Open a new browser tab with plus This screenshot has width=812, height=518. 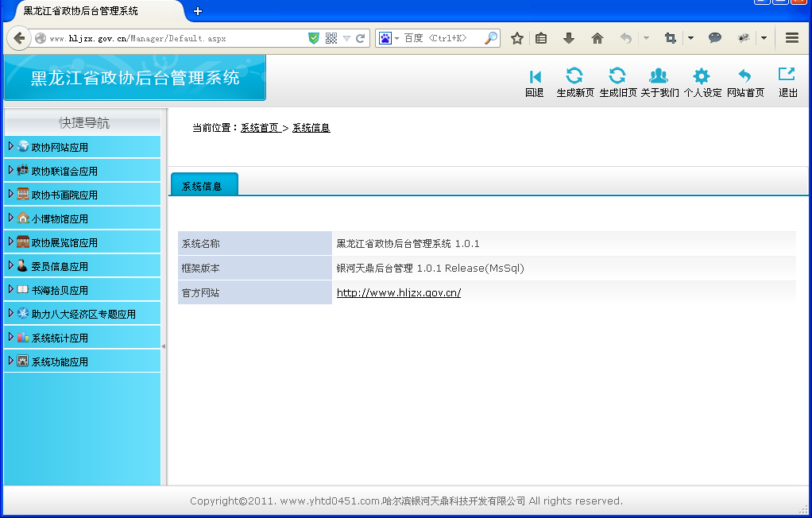198,11
